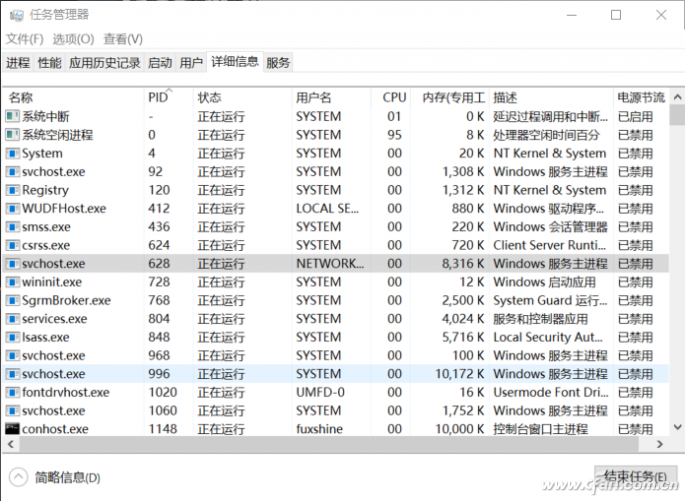Click the NETWORK... username cell
This screenshot has height=501, width=685.
[330, 263]
